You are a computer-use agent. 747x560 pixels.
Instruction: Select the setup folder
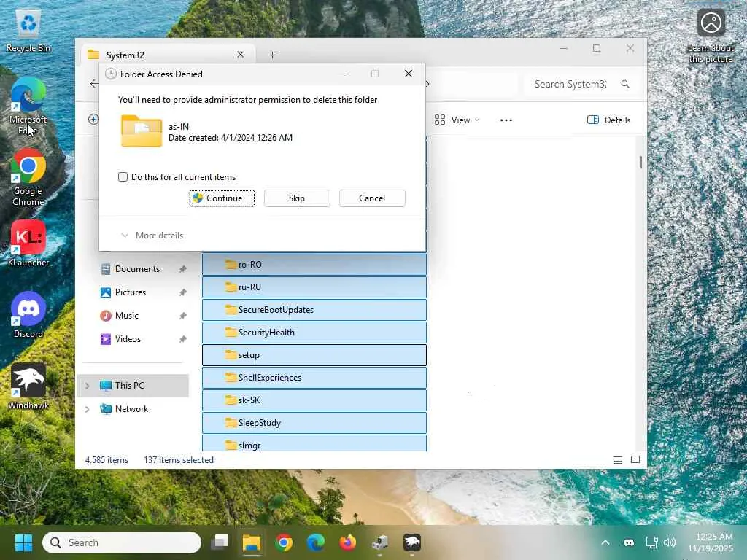(x=314, y=355)
